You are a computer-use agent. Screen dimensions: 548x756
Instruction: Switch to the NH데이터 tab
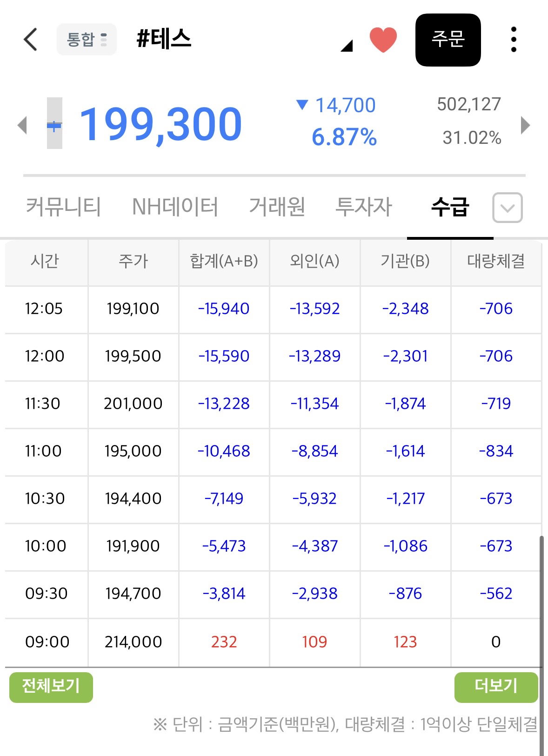coord(175,207)
